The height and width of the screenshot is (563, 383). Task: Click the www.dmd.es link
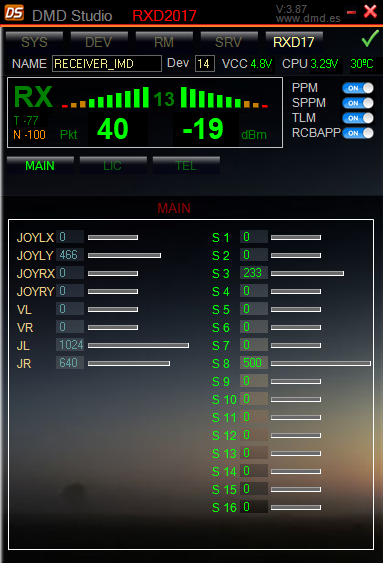click(308, 18)
